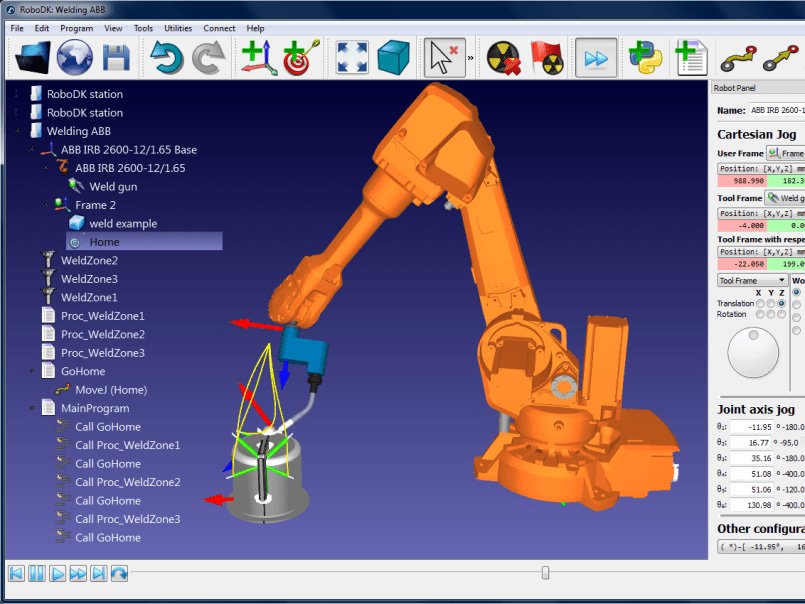Activate the select cursor tool
The image size is (805, 604).
pos(444,58)
